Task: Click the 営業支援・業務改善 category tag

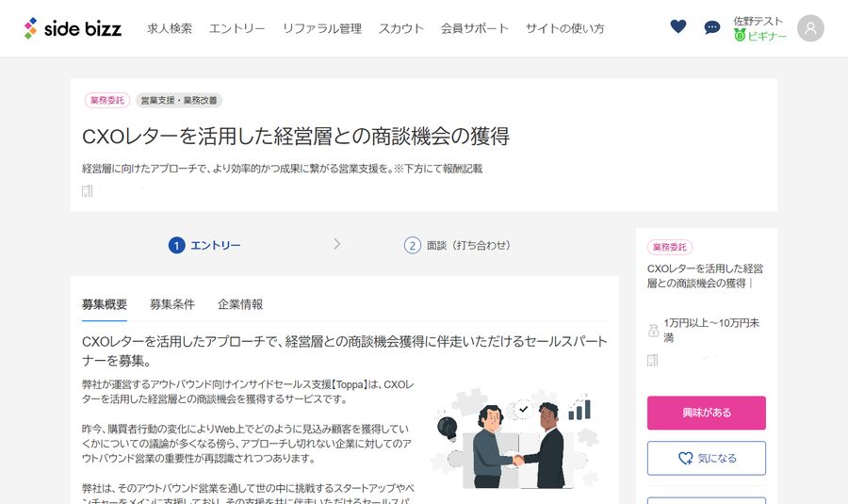Action: click(179, 100)
